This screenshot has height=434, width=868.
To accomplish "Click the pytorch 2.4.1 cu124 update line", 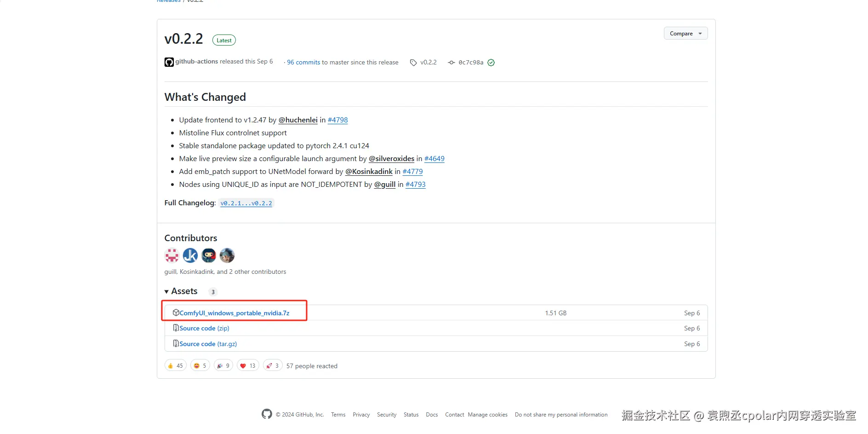I will click(274, 145).
